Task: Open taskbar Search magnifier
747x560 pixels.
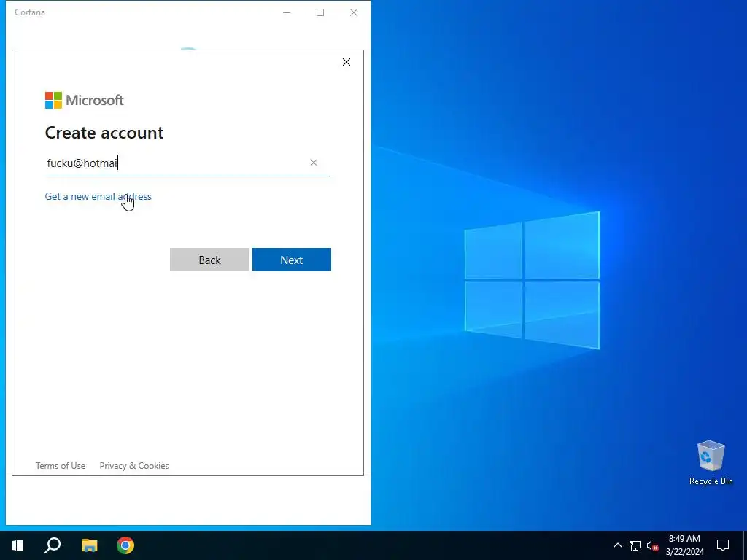Action: [53, 545]
